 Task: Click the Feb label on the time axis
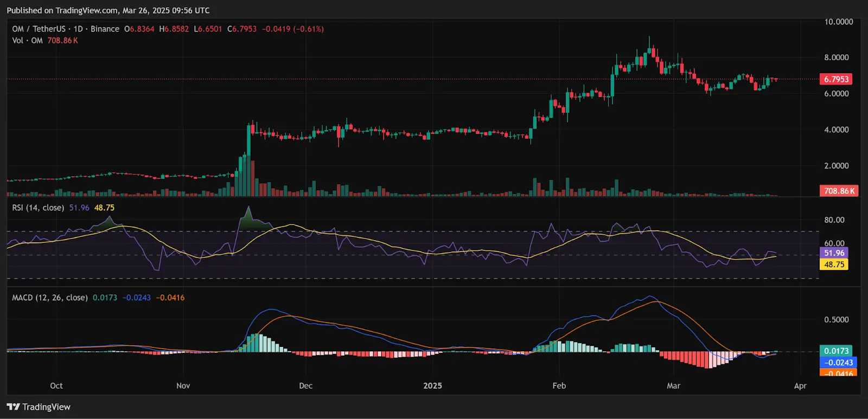click(559, 386)
